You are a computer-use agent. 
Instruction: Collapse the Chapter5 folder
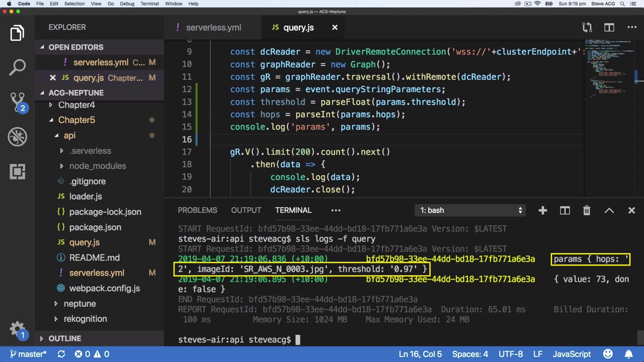tap(76, 120)
